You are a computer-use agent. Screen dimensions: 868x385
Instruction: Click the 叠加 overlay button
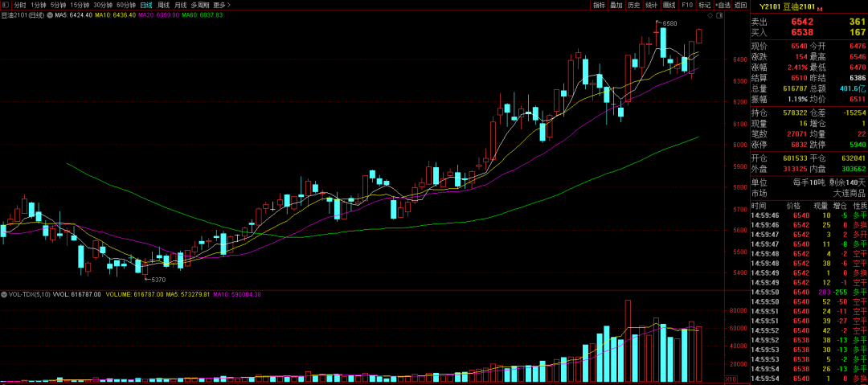pos(616,5)
